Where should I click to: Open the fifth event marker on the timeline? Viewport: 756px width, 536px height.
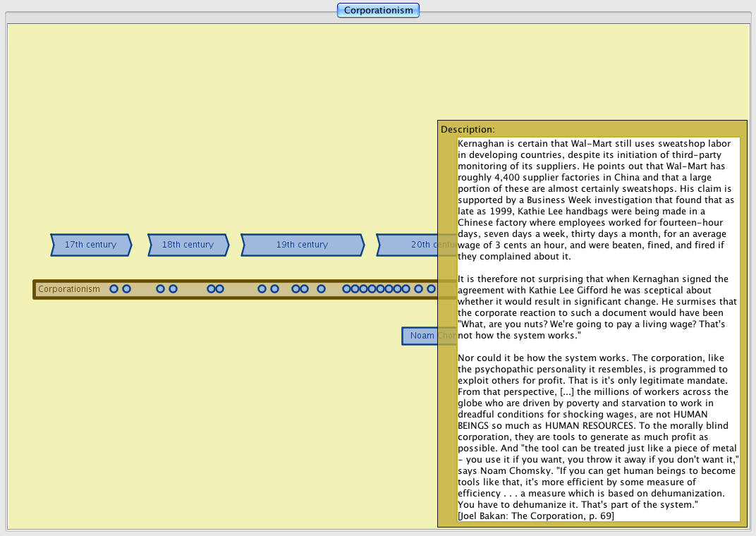211,289
